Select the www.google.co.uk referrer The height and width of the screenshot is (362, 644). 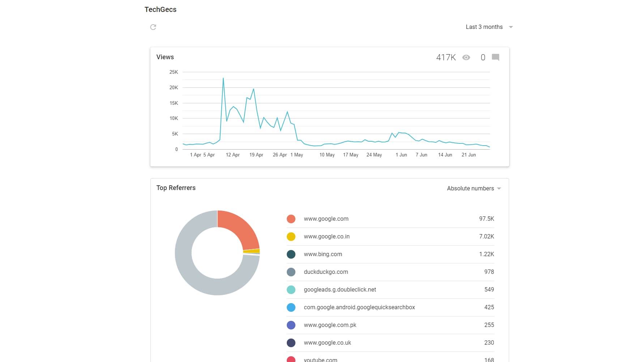tap(328, 343)
